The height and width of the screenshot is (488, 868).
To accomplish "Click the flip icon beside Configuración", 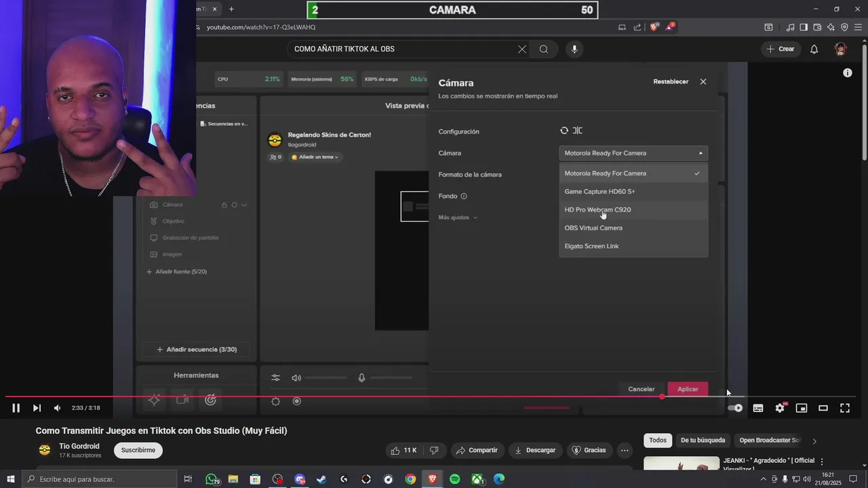I will click(x=578, y=131).
